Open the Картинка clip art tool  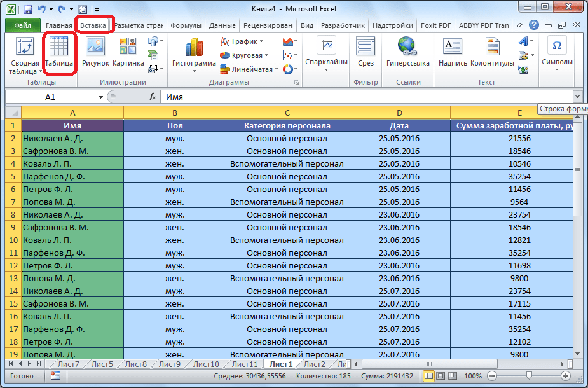(x=128, y=52)
